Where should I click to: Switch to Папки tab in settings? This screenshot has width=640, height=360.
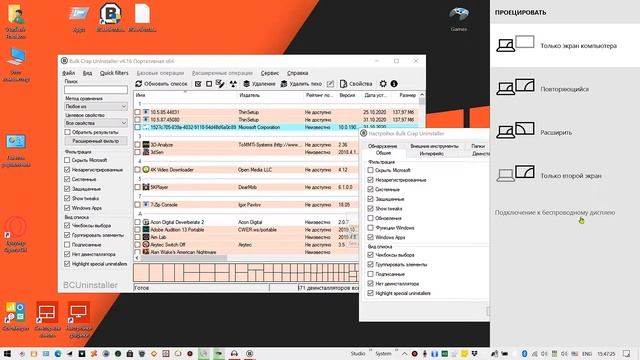click(478, 146)
